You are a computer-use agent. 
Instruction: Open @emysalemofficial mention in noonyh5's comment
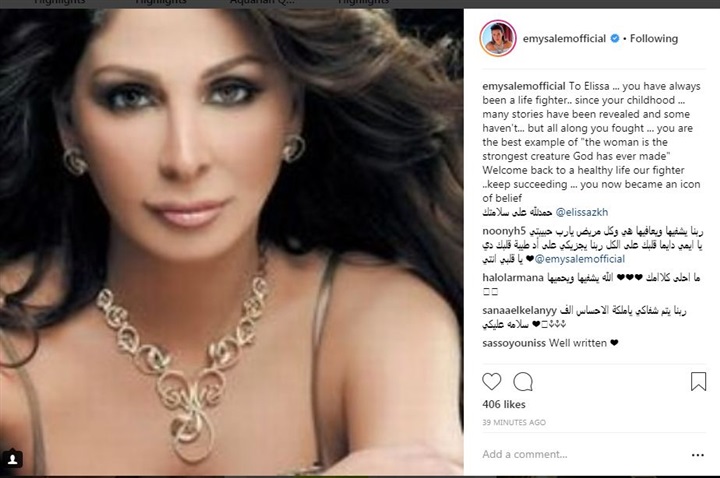[x=580, y=259]
